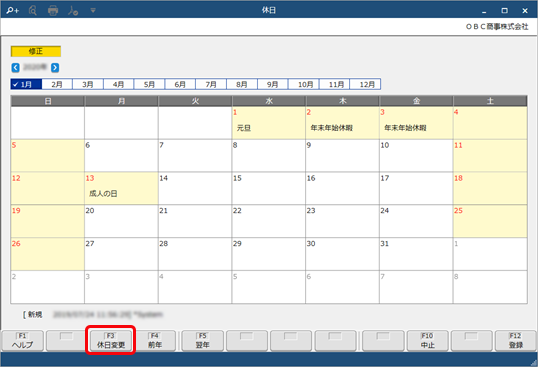Go to next year with right arrow
The height and width of the screenshot is (367, 538).
[x=55, y=68]
